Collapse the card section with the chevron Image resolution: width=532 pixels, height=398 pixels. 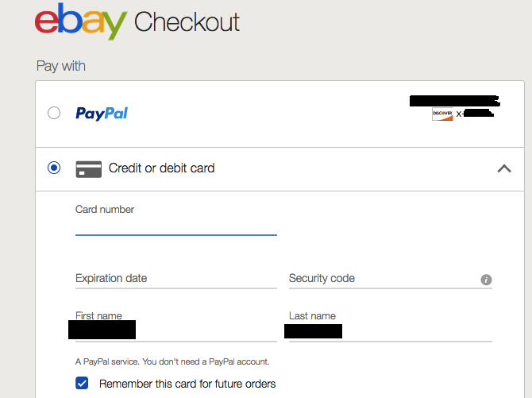click(503, 168)
